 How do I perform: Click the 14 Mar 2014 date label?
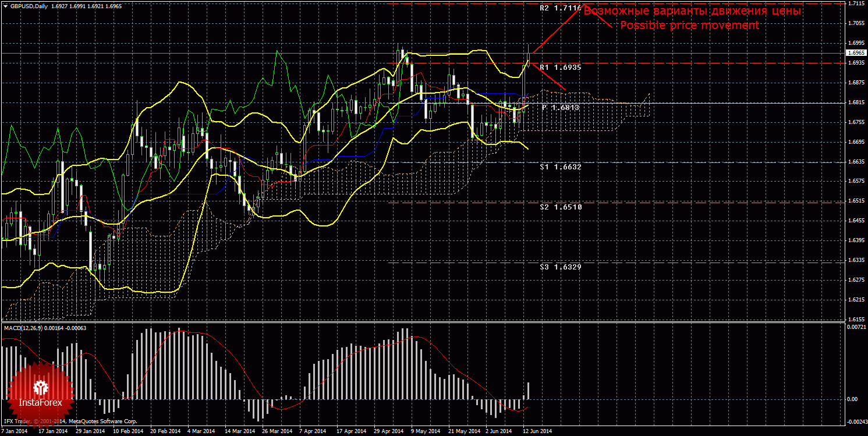pos(240,431)
